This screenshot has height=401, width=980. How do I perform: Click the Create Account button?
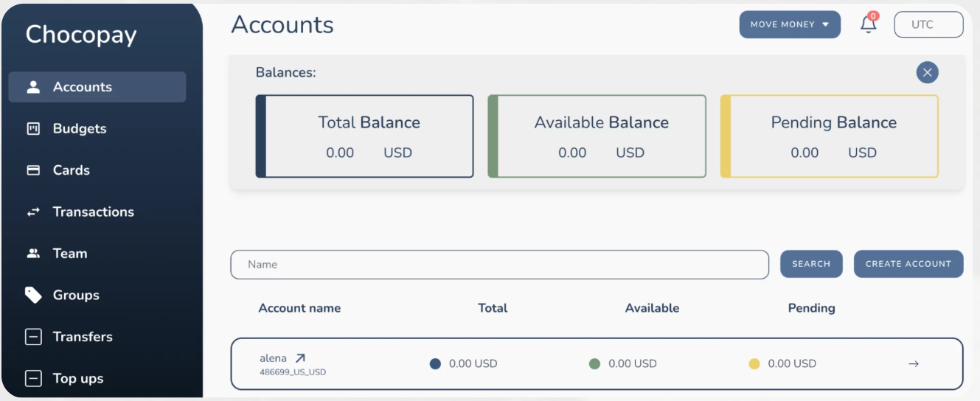[908, 264]
